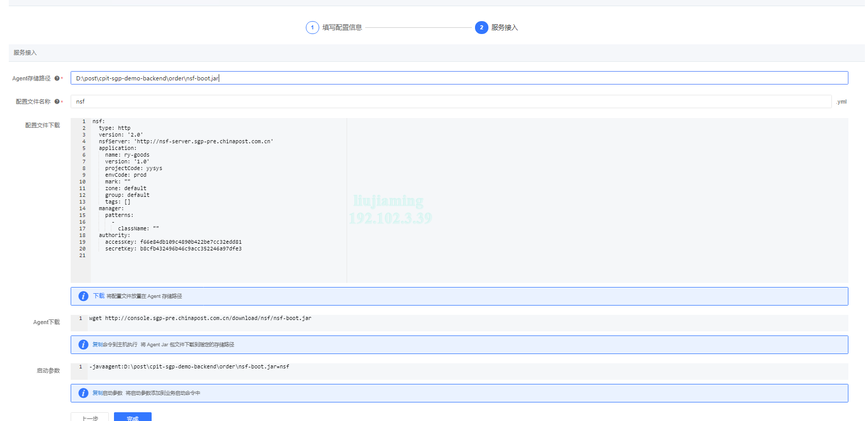Click step 2 circle in the wizard
The height and width of the screenshot is (421, 868).
tap(481, 27)
